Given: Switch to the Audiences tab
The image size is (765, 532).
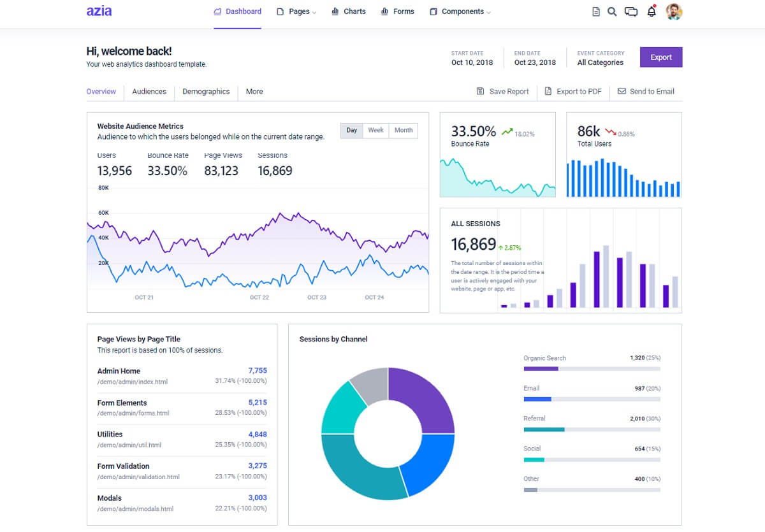Looking at the screenshot, I should click(x=149, y=91).
